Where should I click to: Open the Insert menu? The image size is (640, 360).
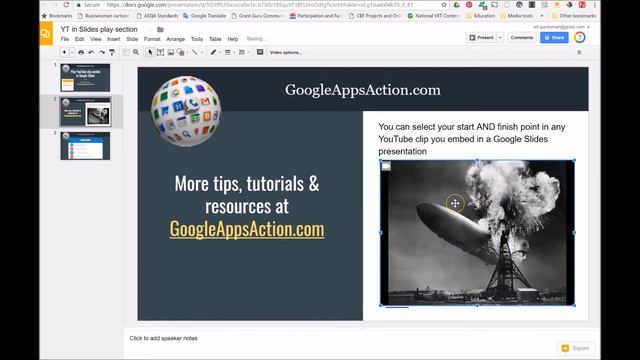point(114,39)
